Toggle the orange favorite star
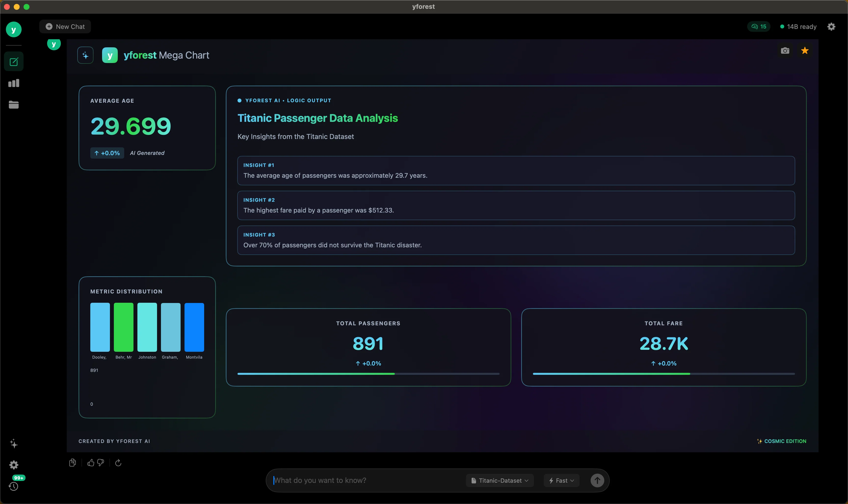Image resolution: width=848 pixels, height=504 pixels. (805, 50)
